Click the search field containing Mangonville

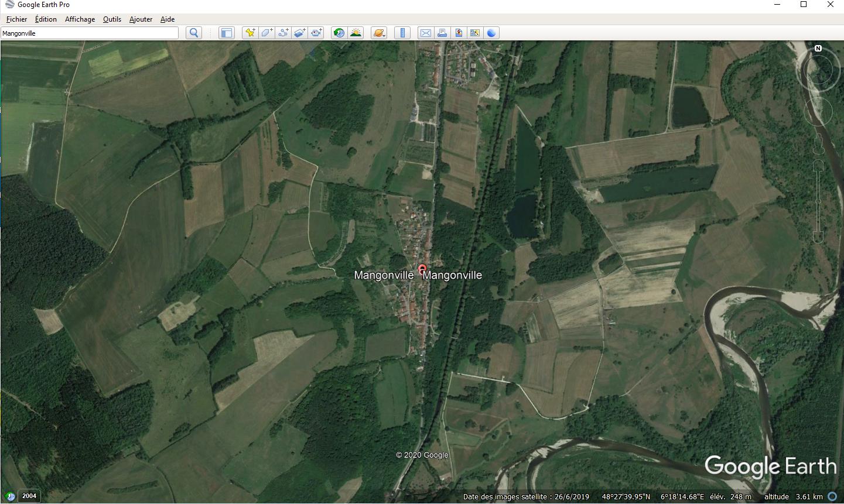(90, 33)
